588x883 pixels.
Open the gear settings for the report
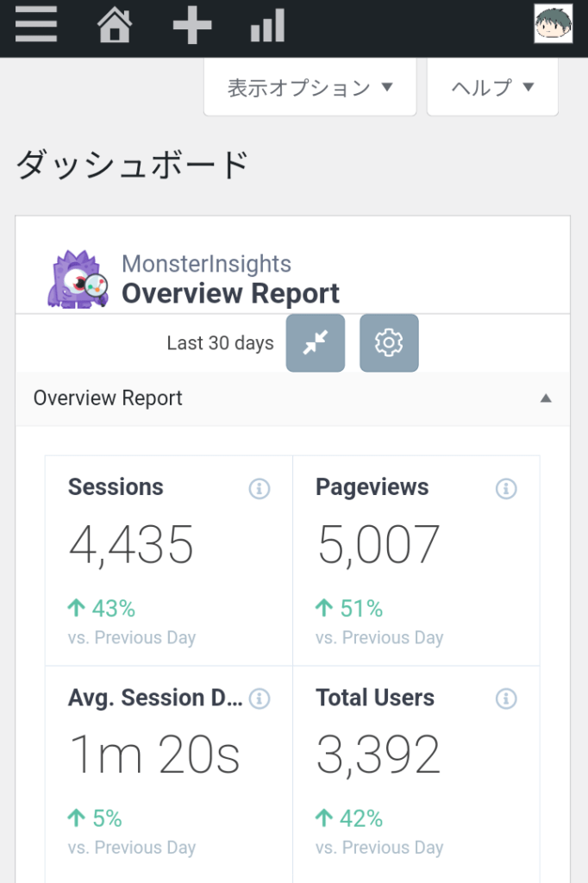[x=389, y=343]
